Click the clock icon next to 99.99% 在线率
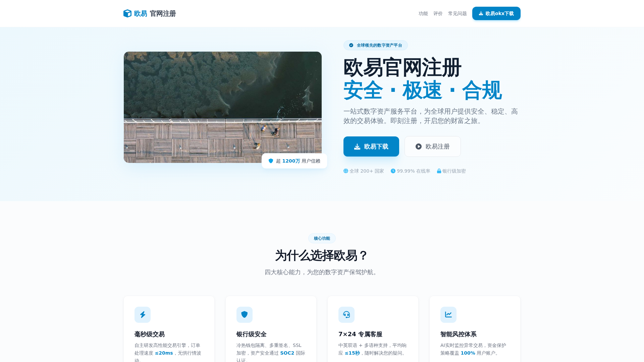644x362 pixels. click(393, 171)
